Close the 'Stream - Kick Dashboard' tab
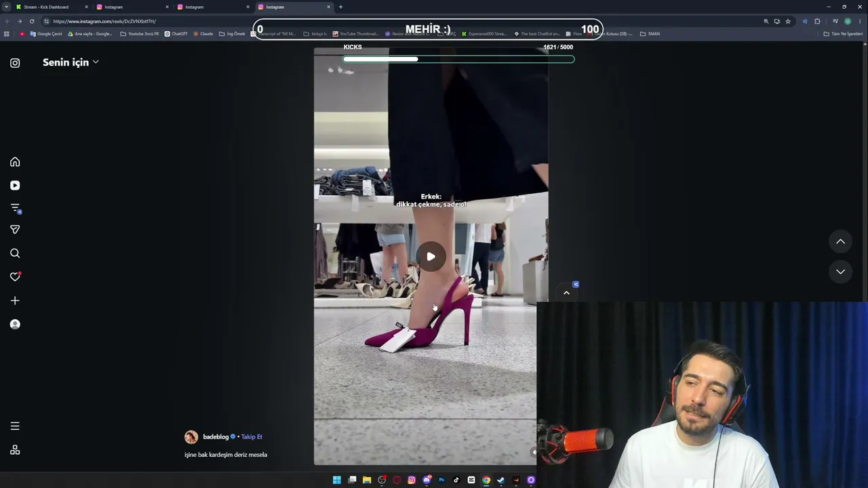Viewport: 868px width, 488px height. pos(86,7)
